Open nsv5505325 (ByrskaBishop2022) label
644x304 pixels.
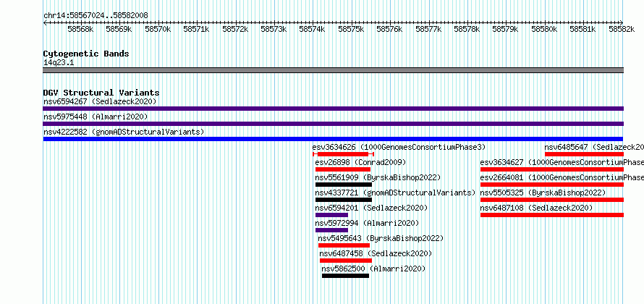click(543, 193)
